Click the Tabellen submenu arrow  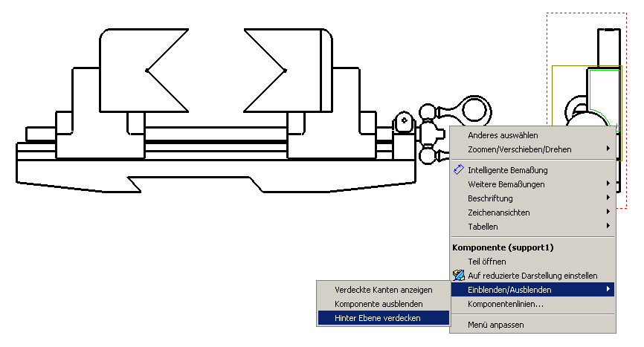608,226
